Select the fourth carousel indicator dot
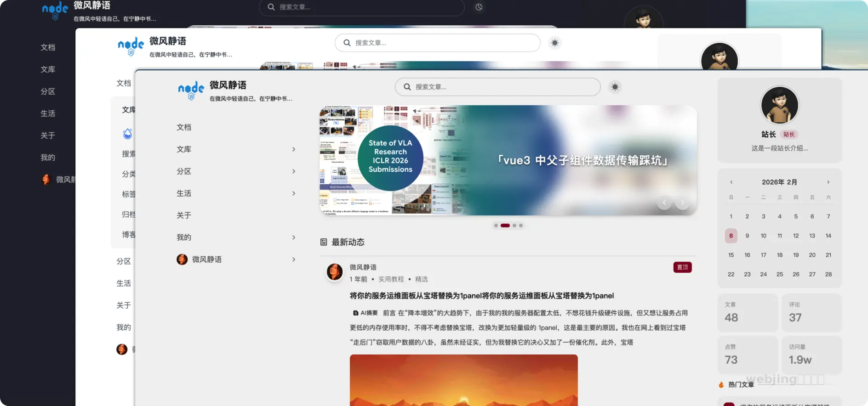 click(x=521, y=226)
